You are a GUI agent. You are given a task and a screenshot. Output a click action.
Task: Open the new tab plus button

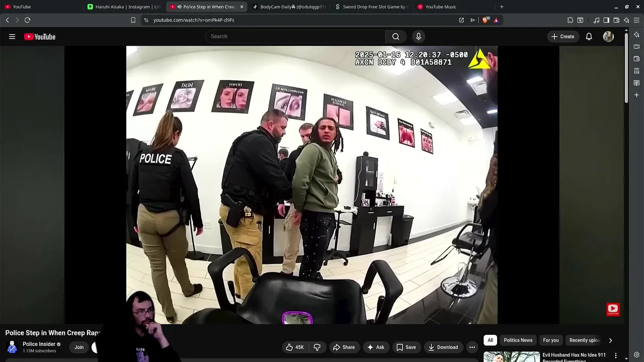click(502, 7)
